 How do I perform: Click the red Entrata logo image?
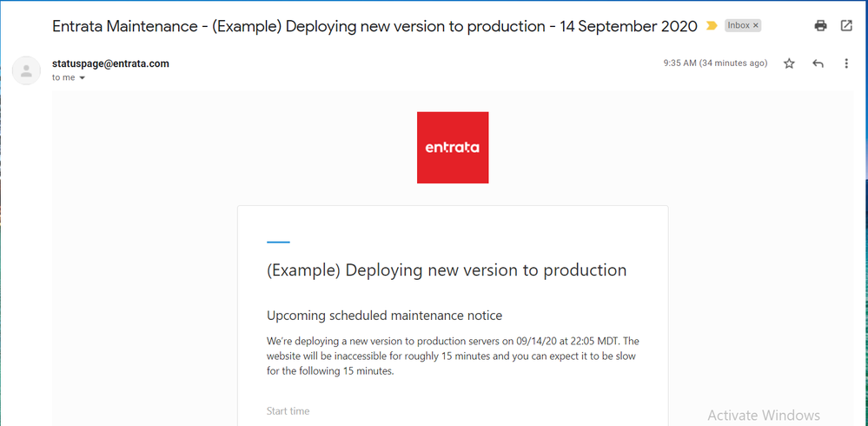click(453, 147)
